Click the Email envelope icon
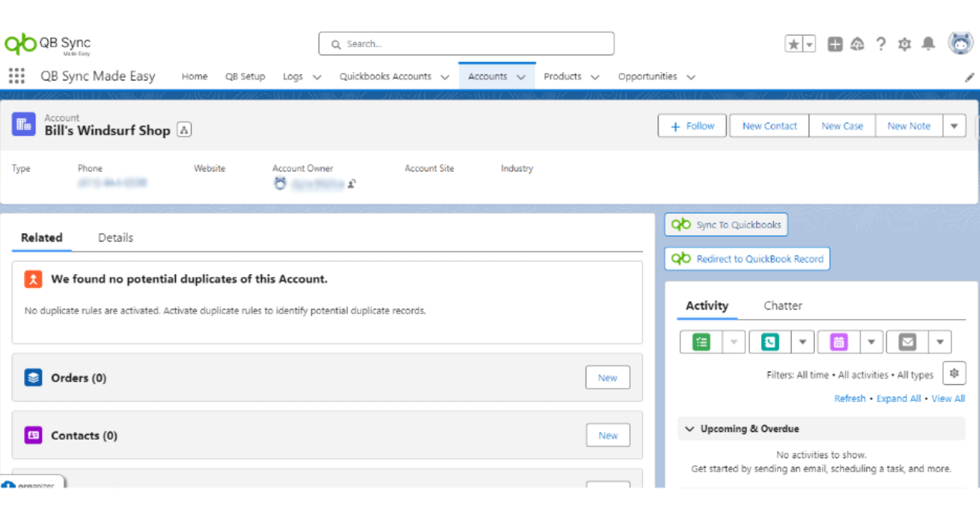The width and height of the screenshot is (980, 521). pos(907,342)
